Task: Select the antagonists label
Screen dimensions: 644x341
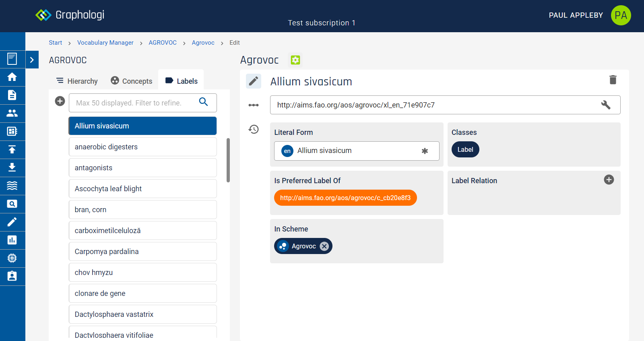Action: 142,168
